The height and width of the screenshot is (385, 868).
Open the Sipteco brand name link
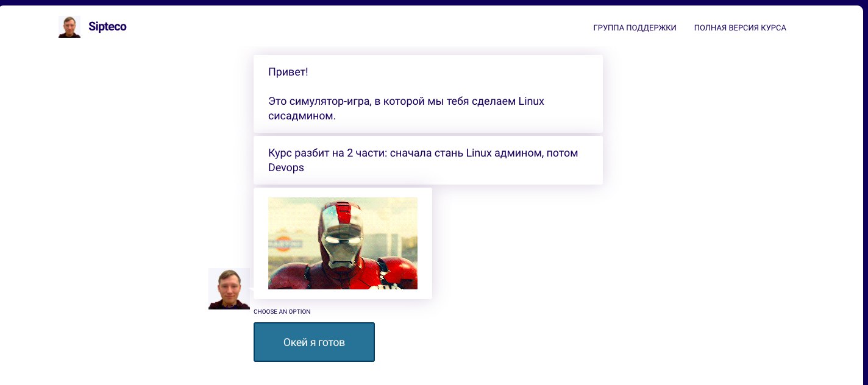[x=107, y=27]
